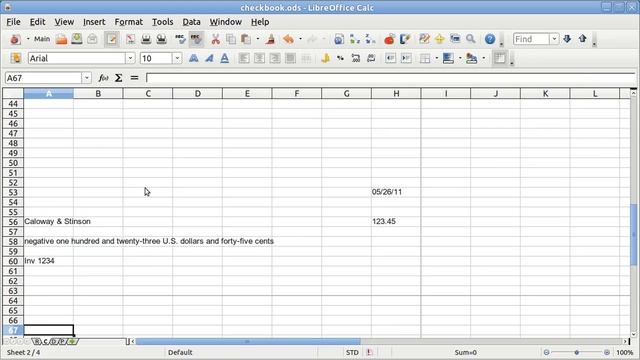
Task: Open Name Box A67 dropdown arrow
Action: pyautogui.click(x=87, y=78)
